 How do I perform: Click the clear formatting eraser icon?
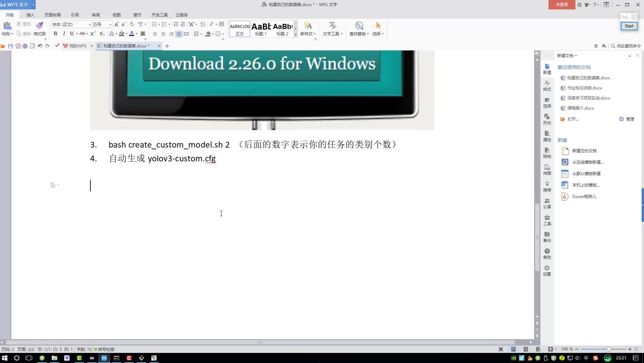tap(132, 24)
